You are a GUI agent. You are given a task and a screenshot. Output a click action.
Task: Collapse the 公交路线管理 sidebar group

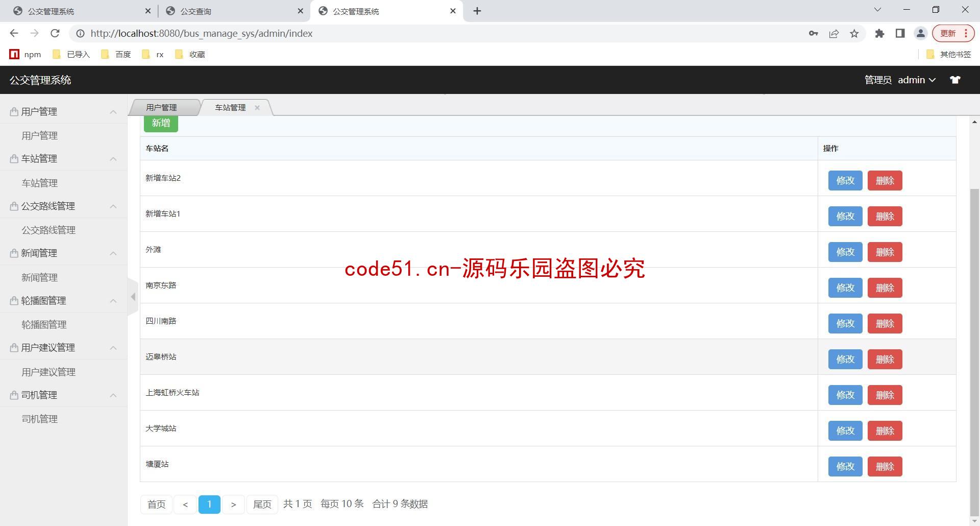tap(63, 206)
